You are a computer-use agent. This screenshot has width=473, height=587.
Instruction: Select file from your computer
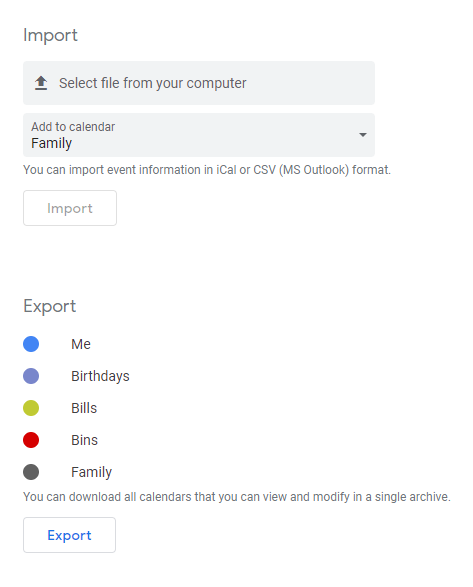point(199,83)
